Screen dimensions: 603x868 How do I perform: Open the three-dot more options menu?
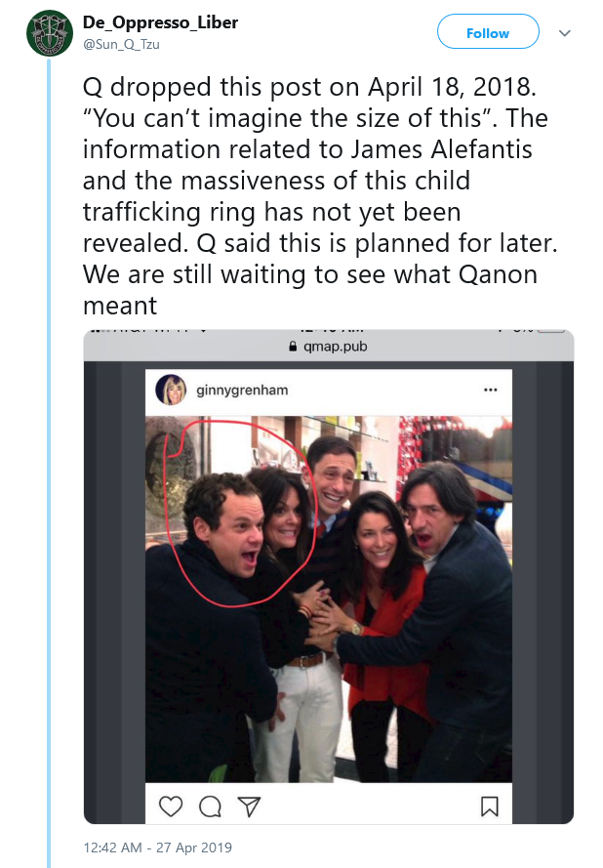point(490,390)
